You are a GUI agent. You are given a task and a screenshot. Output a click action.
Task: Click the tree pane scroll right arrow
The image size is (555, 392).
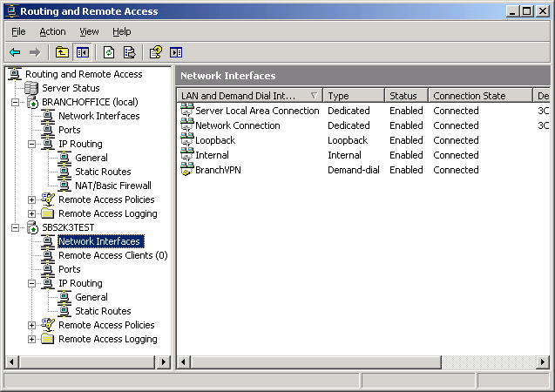point(164,362)
